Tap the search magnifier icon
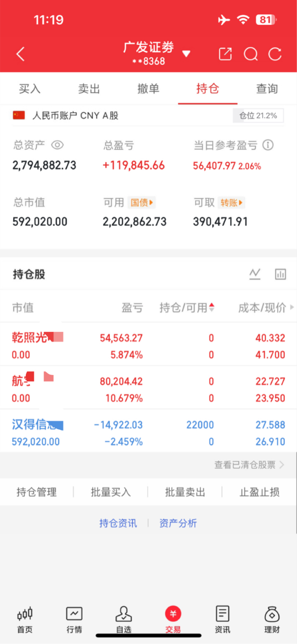The image size is (297, 644). (x=251, y=54)
